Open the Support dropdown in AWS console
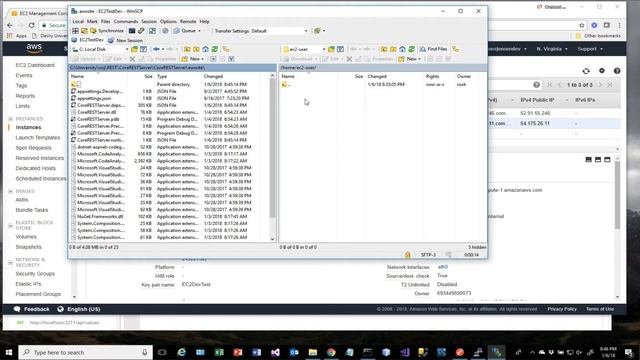640x360 pixels. 590,49
